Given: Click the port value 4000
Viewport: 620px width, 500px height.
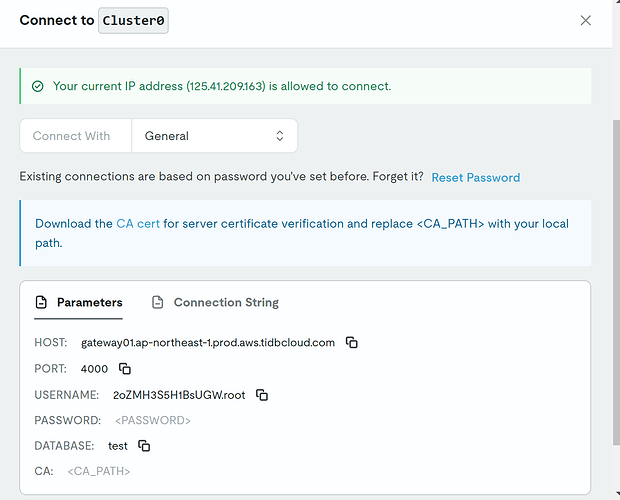Looking at the screenshot, I should click(95, 369).
